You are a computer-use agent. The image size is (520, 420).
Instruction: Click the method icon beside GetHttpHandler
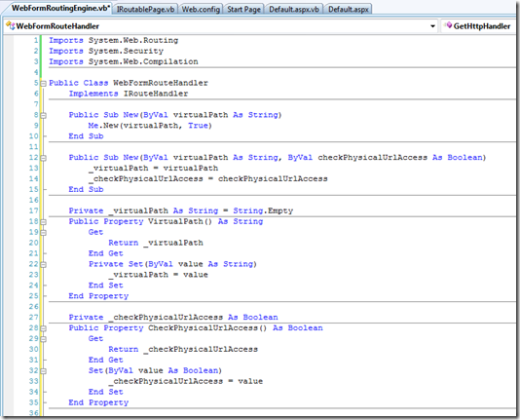tap(448, 25)
